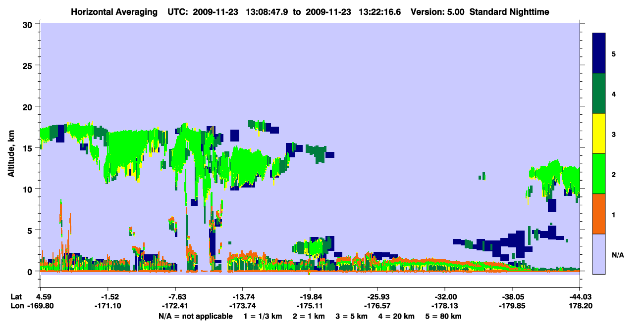Click the longitude value -179.85
This screenshot has height=330, width=644.
click(x=512, y=306)
